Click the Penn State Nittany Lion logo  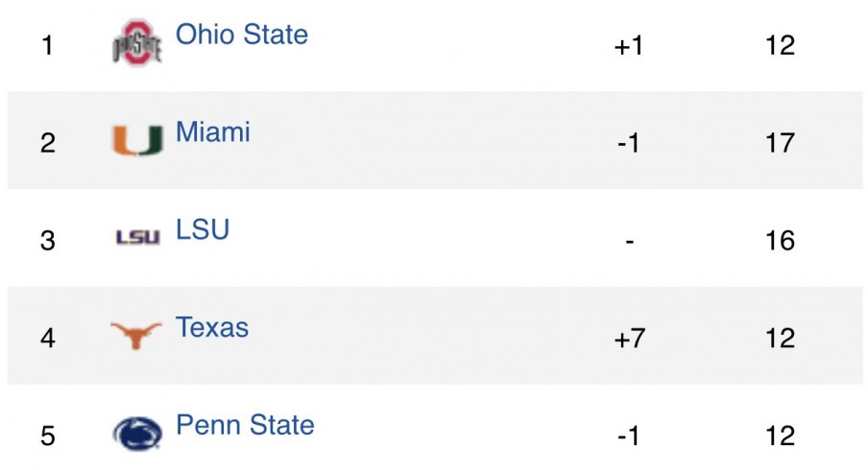(x=137, y=433)
